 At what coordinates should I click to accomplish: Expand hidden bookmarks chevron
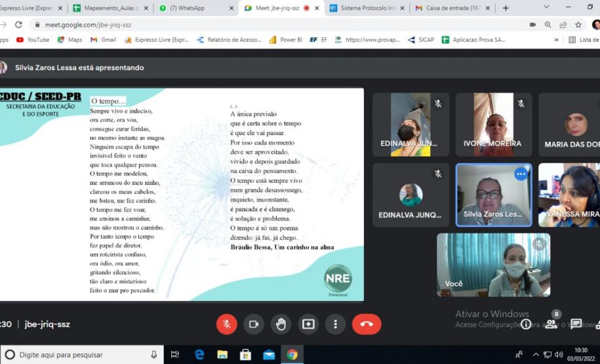[556, 39]
